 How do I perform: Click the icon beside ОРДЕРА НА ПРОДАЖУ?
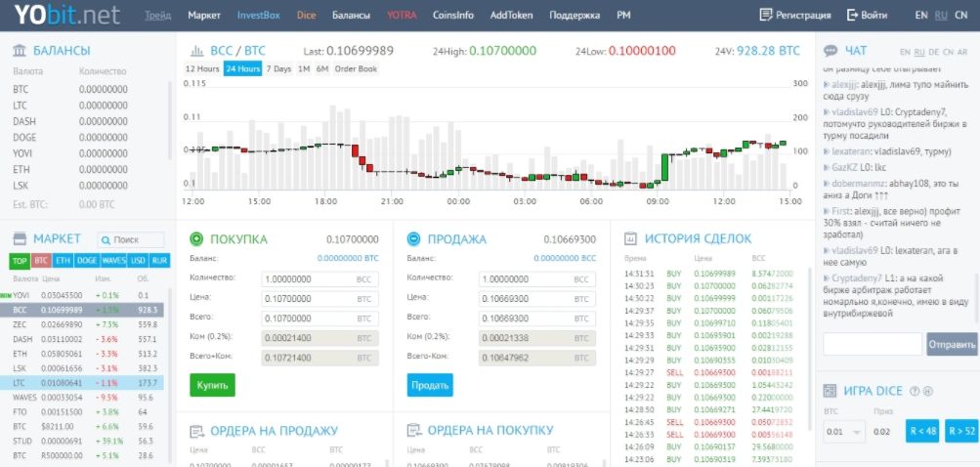click(x=196, y=431)
